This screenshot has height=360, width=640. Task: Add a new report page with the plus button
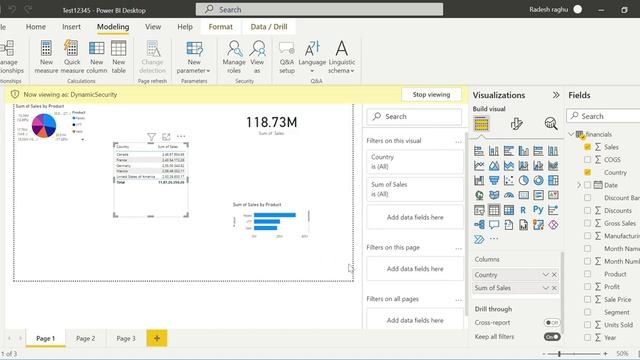click(157, 338)
